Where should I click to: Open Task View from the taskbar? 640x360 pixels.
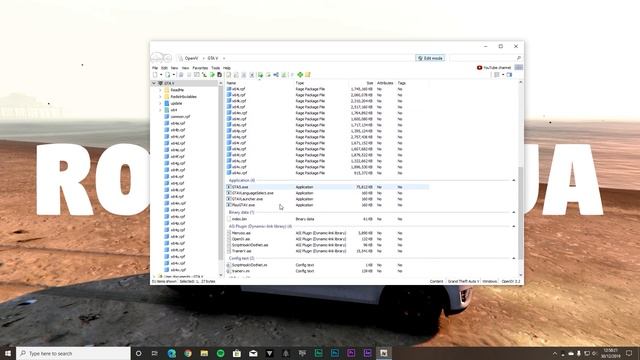[155, 353]
